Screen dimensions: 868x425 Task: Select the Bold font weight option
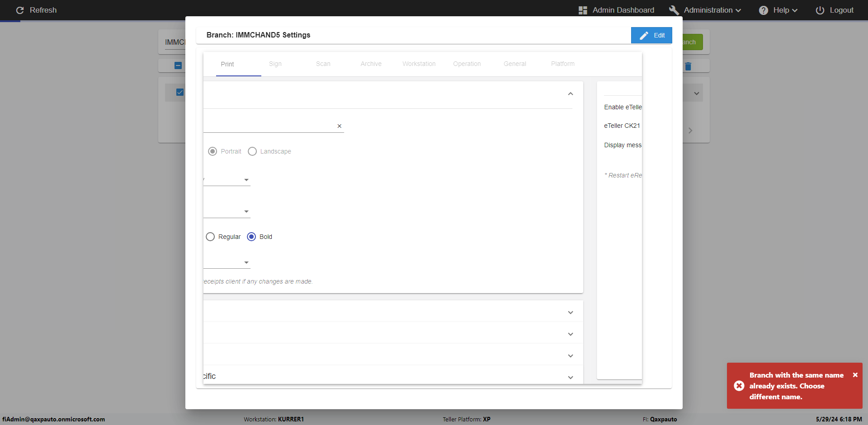(251, 237)
